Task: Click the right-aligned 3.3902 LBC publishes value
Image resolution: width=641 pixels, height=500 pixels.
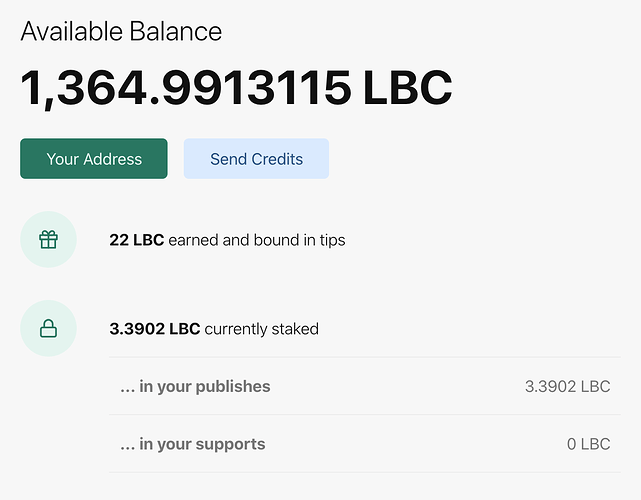Action: (x=567, y=386)
